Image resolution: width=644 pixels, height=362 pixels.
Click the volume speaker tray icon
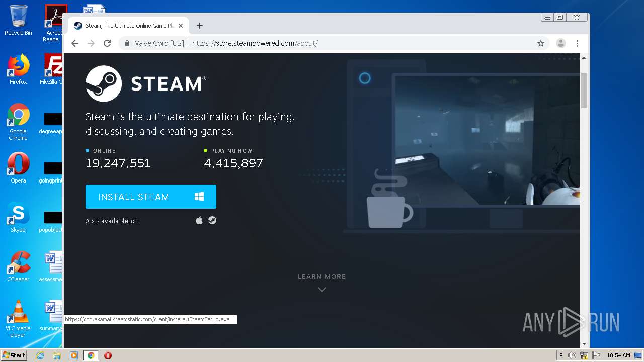click(x=572, y=355)
